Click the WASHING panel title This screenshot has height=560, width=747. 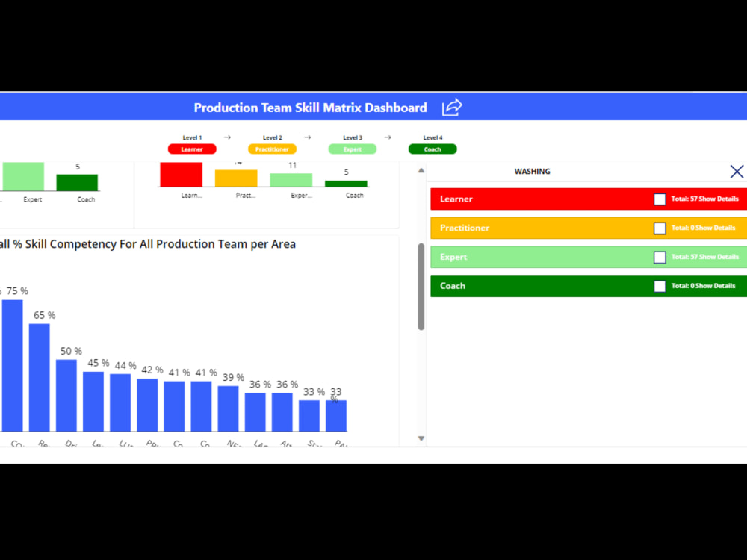pos(532,171)
